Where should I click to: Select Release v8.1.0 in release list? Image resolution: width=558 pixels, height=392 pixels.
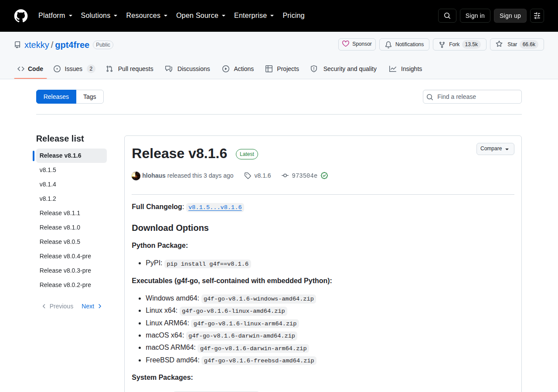pyautogui.click(x=71, y=227)
